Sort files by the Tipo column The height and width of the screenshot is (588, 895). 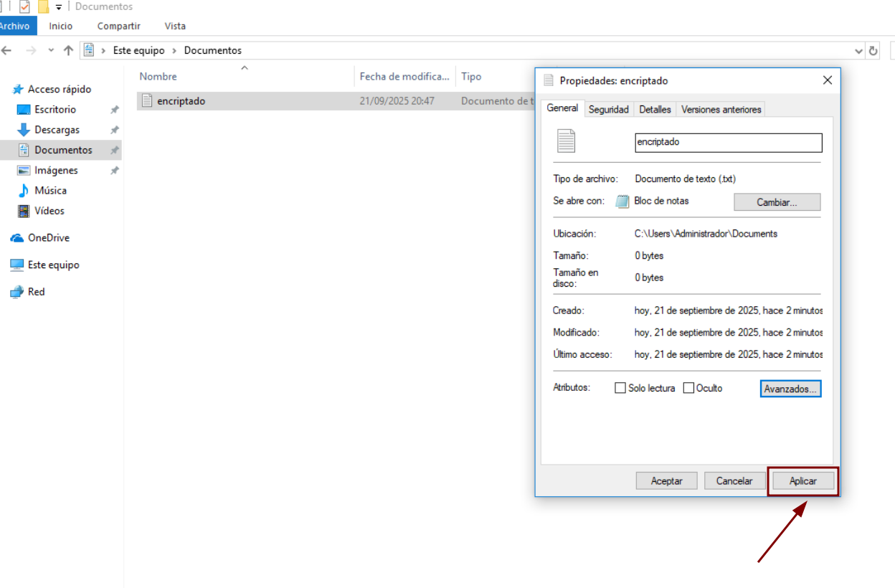(x=471, y=76)
